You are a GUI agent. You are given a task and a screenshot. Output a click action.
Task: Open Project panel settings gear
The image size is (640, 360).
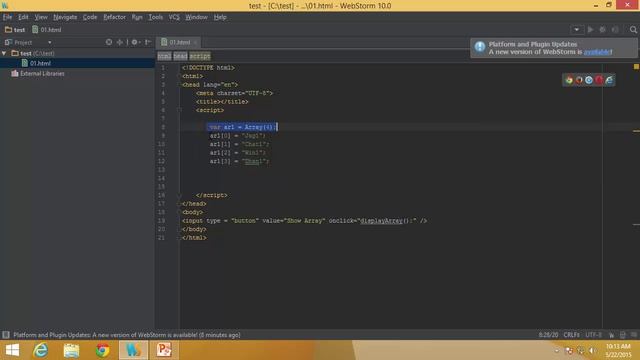pos(135,42)
